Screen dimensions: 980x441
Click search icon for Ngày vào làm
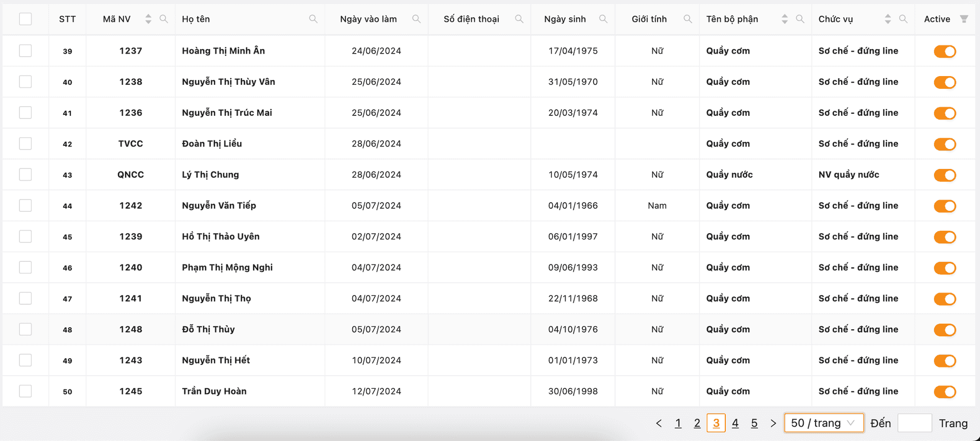(x=416, y=19)
